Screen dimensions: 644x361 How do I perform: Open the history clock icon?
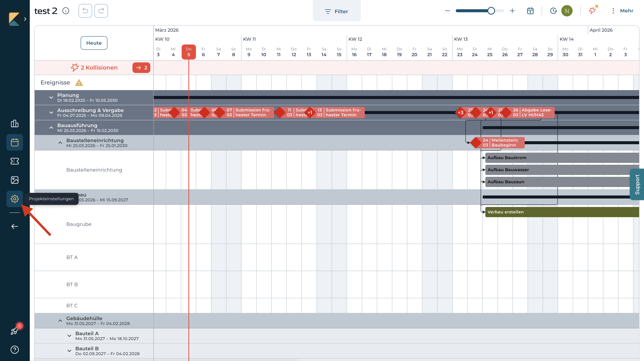coord(553,11)
